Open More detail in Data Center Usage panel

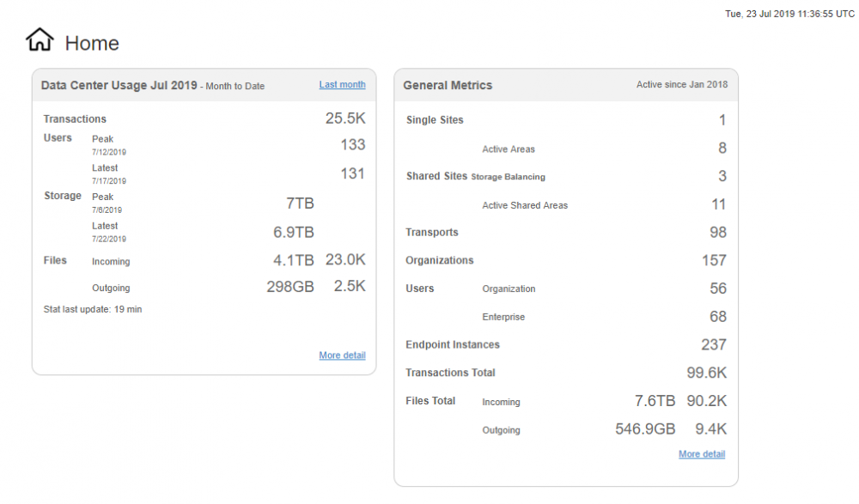click(x=342, y=355)
